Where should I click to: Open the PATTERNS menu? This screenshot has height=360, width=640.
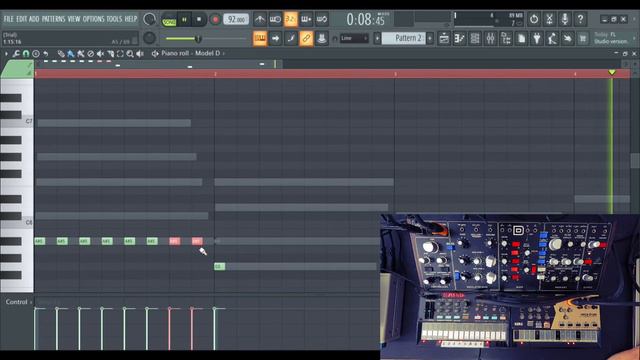[x=53, y=19]
